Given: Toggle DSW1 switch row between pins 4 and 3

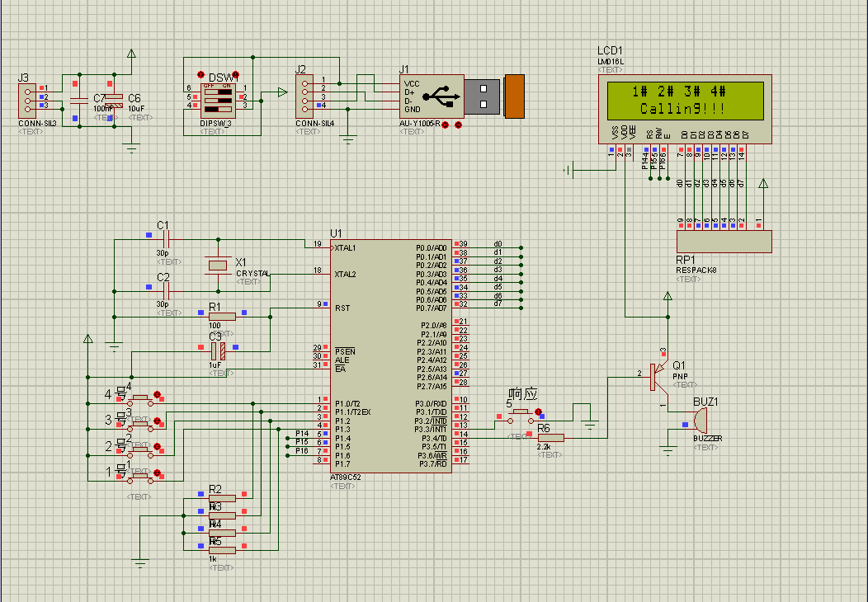Looking at the screenshot, I should (218, 110).
